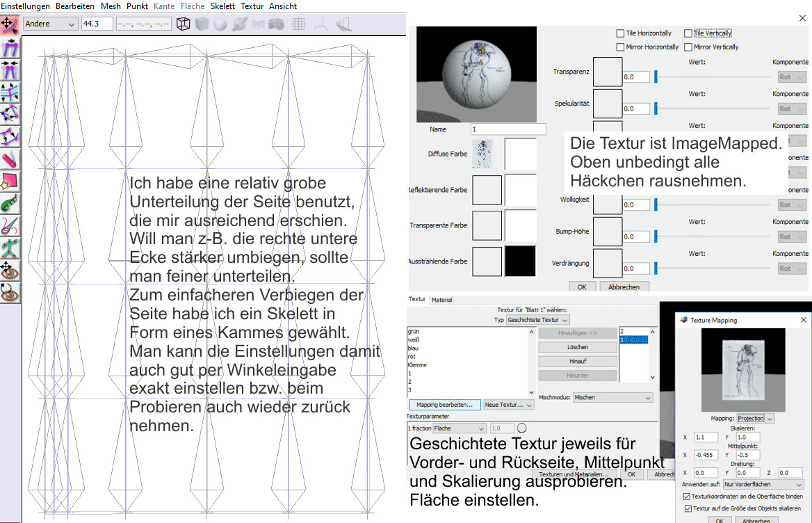The height and width of the screenshot is (523, 812).
Task: Open the black Ausstrahlende Farbe color swatch
Action: [521, 261]
